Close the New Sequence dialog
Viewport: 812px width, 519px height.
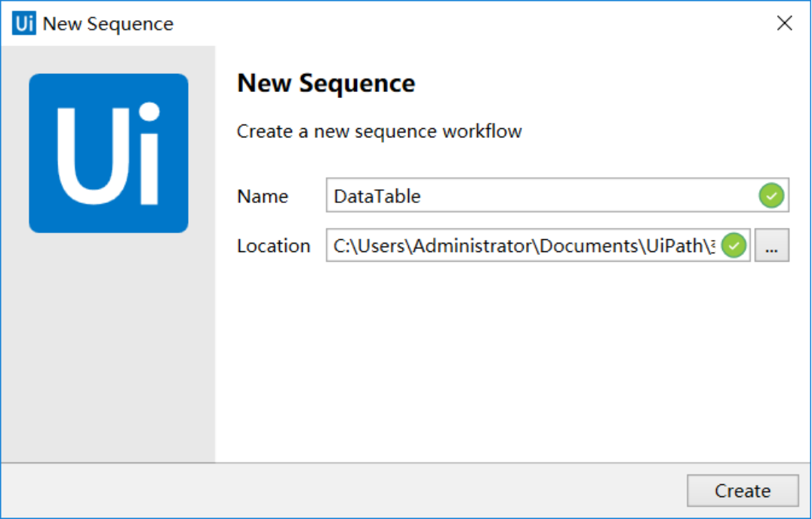tap(785, 23)
